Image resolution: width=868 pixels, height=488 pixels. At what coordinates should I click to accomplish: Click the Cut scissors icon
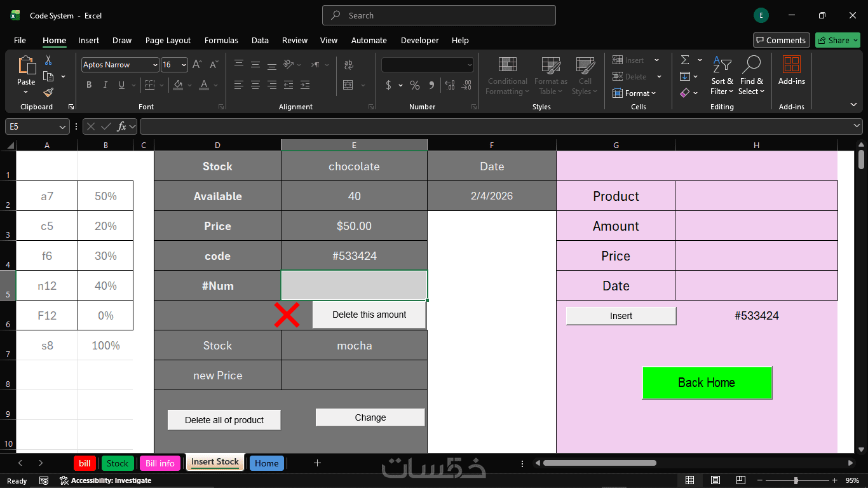point(48,60)
